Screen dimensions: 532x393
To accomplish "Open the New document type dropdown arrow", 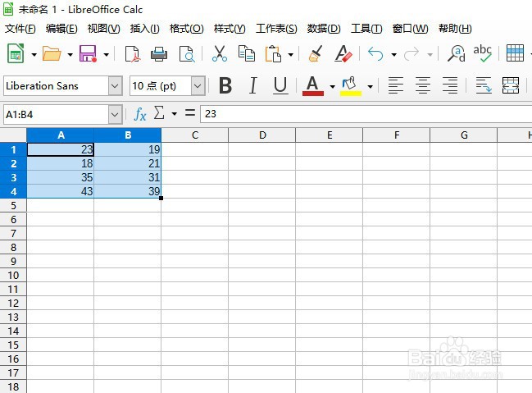I will [34, 54].
